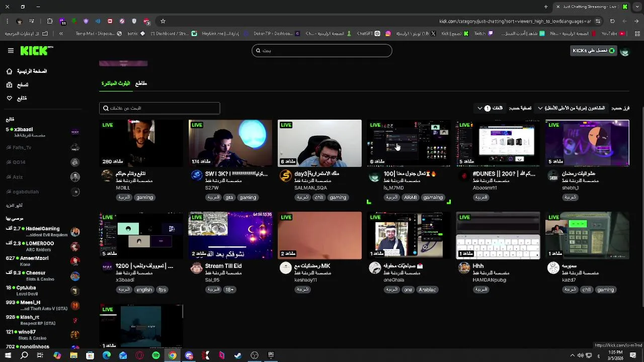Screen dimensions: 644x362
Task: Click the browser address bar URL
Action: (x=515, y=21)
